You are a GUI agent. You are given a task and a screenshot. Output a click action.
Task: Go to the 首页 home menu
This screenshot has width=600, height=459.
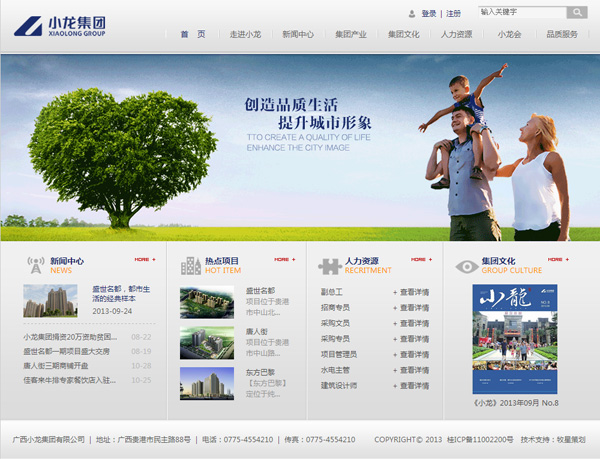pos(193,34)
